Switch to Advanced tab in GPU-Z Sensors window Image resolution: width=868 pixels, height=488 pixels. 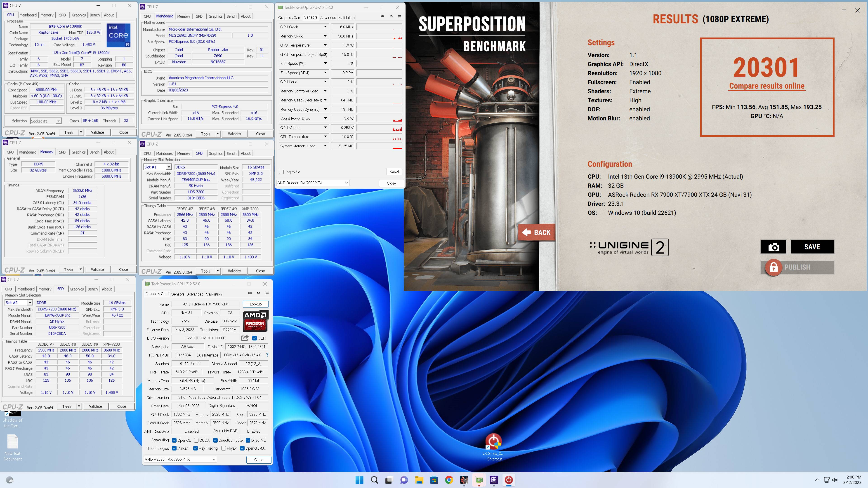(x=328, y=18)
